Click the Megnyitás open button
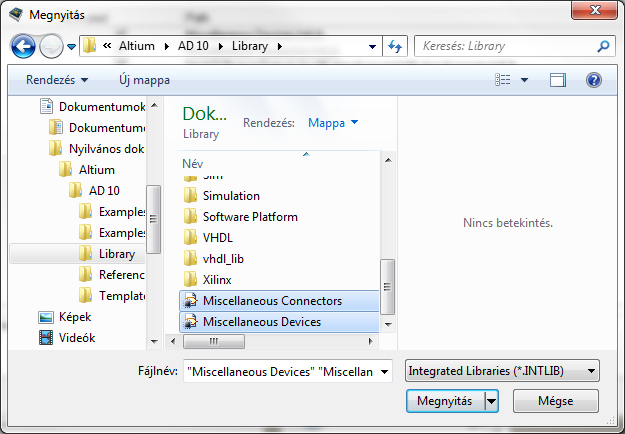625x434 pixels. pos(445,401)
